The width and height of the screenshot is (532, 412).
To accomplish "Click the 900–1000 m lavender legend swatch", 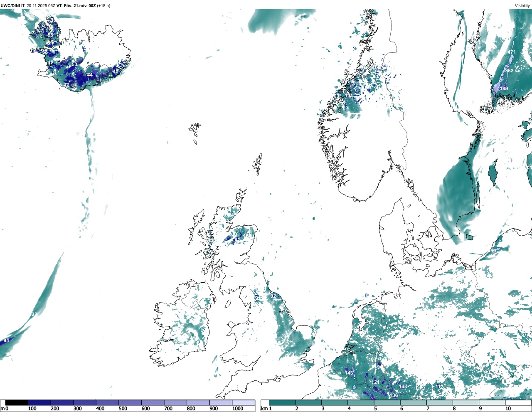I will point(221,402).
